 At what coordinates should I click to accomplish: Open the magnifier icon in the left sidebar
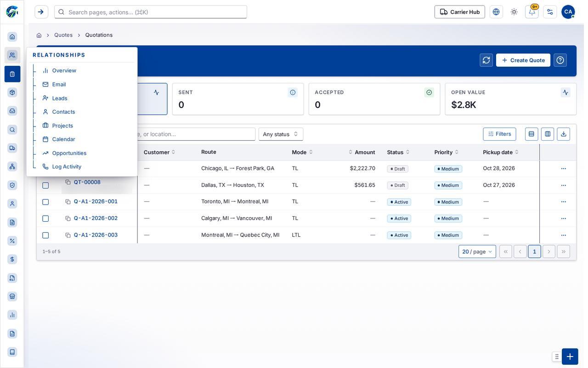12,130
